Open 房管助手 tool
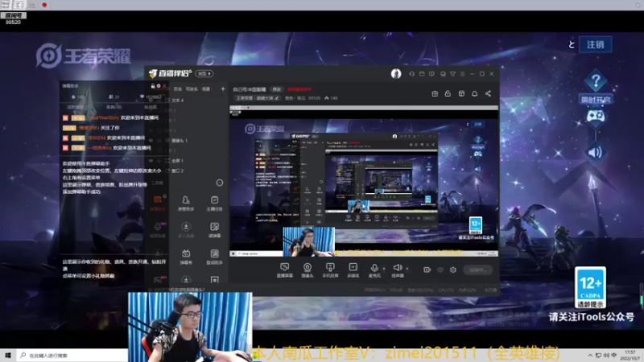 pos(186,204)
